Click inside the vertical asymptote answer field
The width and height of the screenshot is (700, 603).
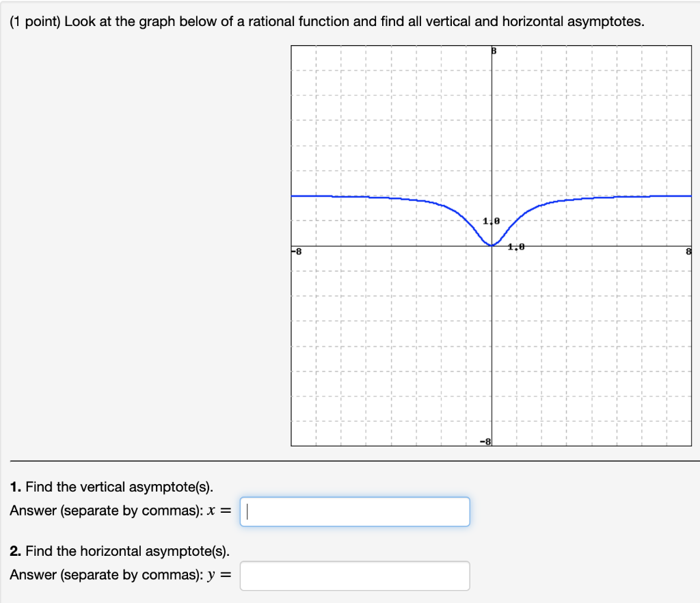click(x=354, y=511)
